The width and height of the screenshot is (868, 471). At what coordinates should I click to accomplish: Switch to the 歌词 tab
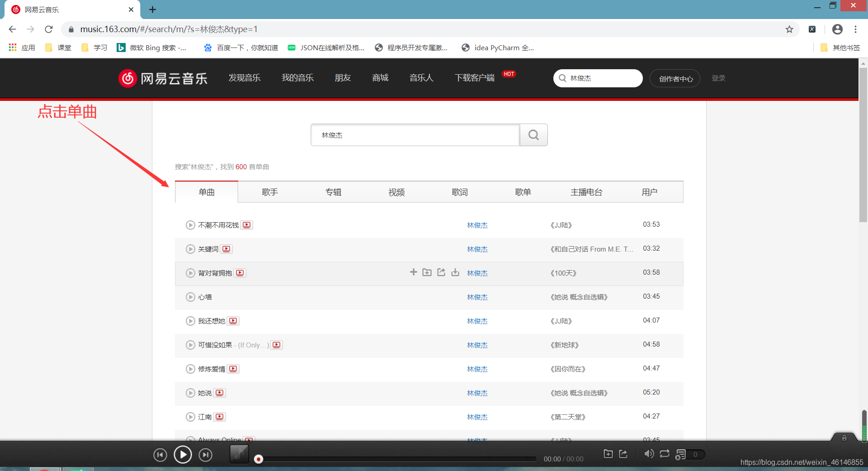[460, 192]
